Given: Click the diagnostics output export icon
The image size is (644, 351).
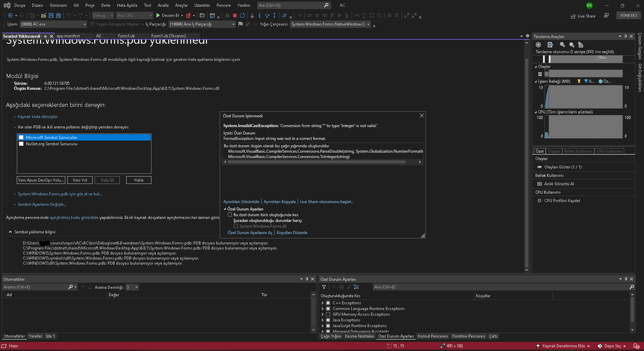Looking at the screenshot, I should tap(550, 45).
